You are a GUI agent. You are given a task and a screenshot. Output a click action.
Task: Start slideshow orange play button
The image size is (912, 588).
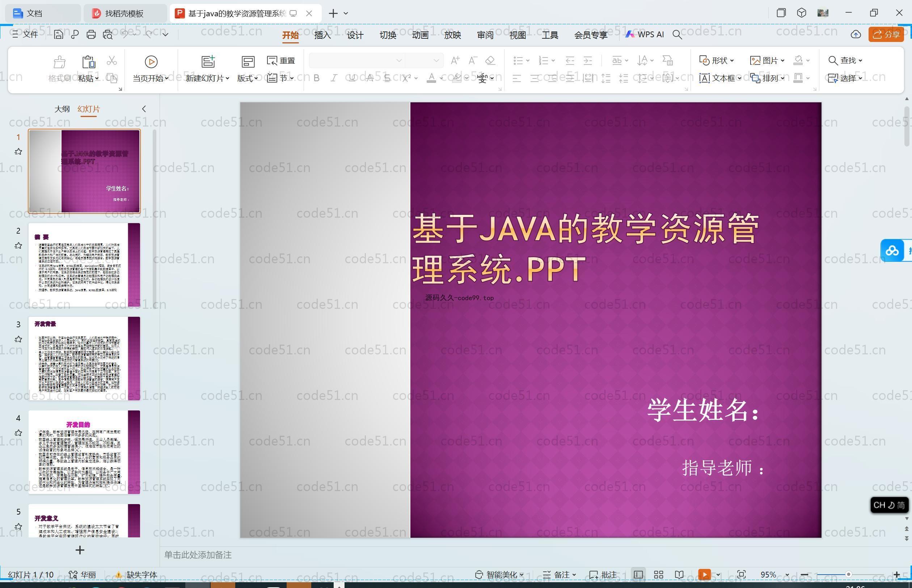[x=704, y=575]
